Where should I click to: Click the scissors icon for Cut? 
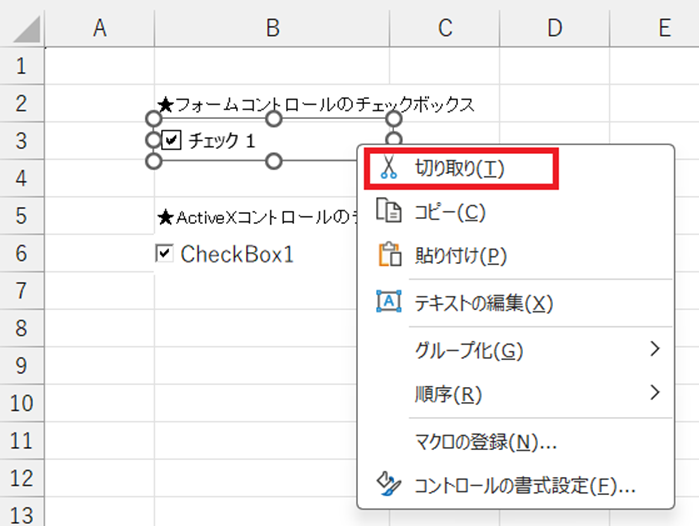tap(387, 168)
